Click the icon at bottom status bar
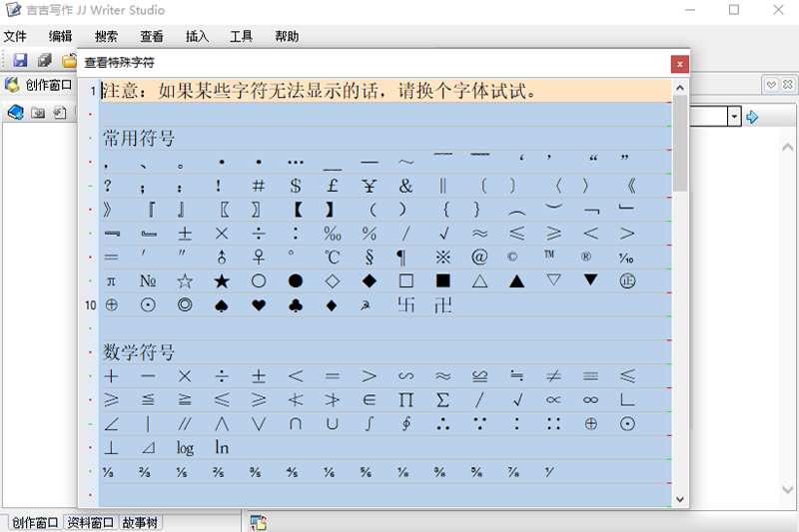Viewport: 799px width, 532px height. (x=258, y=522)
